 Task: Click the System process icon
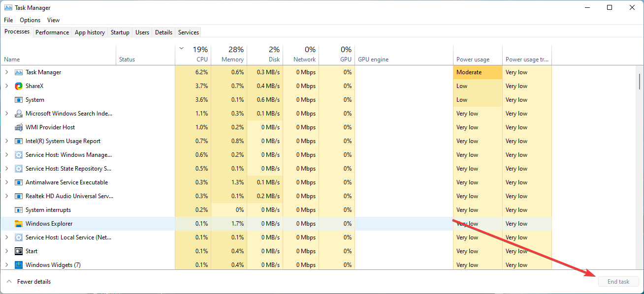coord(19,100)
